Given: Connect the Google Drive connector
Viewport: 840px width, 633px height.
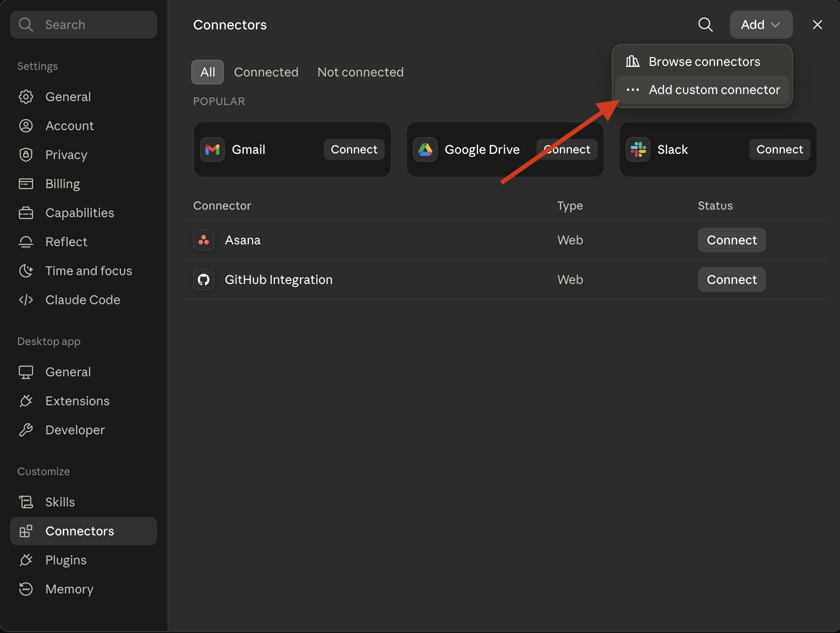Looking at the screenshot, I should 567,149.
